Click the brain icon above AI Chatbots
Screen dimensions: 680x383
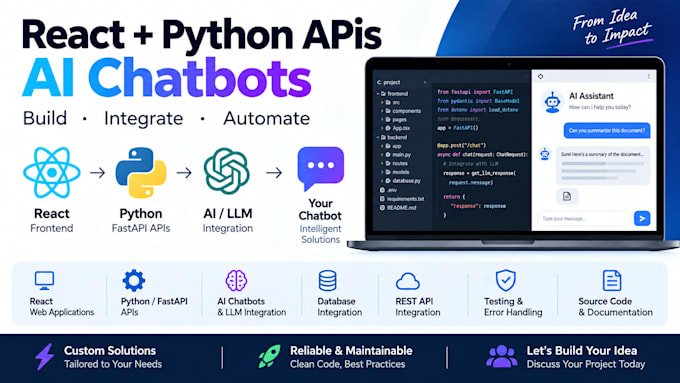click(236, 280)
